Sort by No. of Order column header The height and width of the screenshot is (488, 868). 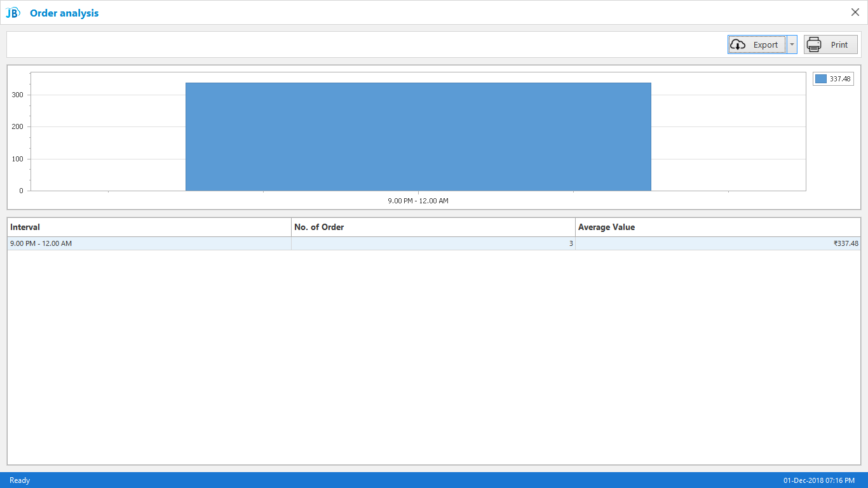pos(433,227)
